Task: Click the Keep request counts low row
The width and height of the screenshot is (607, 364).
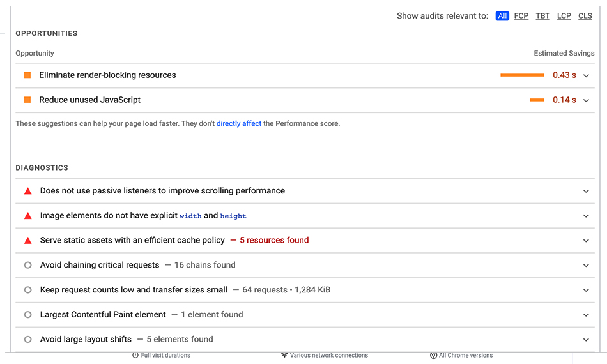Action: 305,290
